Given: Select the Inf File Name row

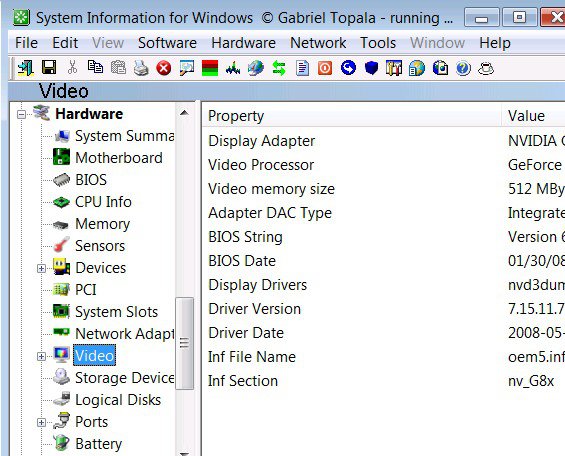Looking at the screenshot, I should point(383,357).
